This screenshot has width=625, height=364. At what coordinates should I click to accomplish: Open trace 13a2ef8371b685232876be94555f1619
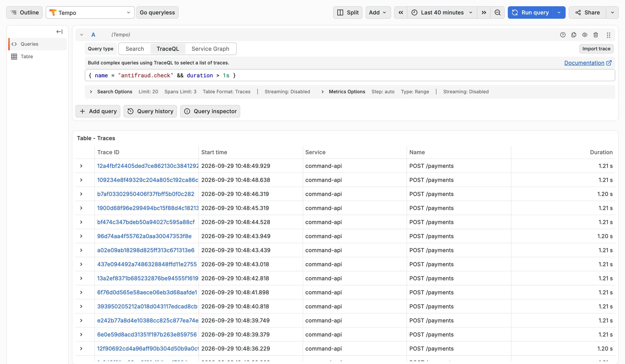(148, 278)
